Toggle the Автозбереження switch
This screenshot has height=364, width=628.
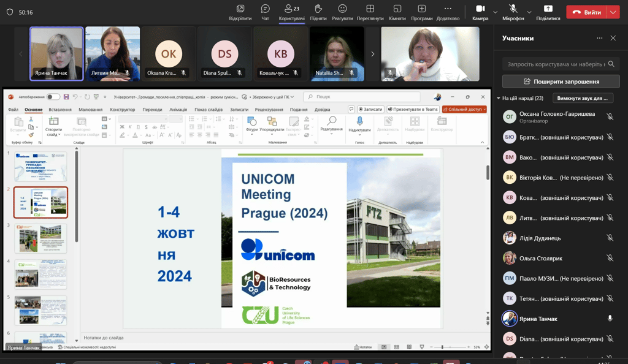click(x=53, y=97)
